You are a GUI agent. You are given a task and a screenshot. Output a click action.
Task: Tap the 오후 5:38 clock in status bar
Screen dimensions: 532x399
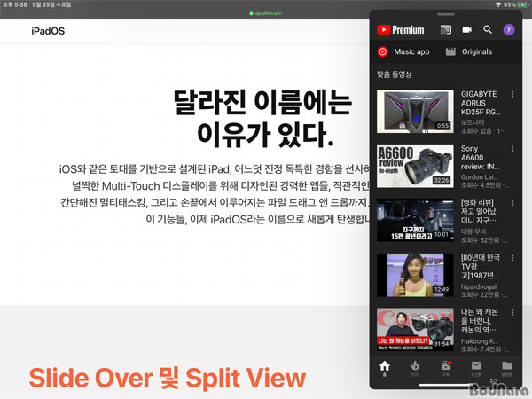click(x=14, y=4)
